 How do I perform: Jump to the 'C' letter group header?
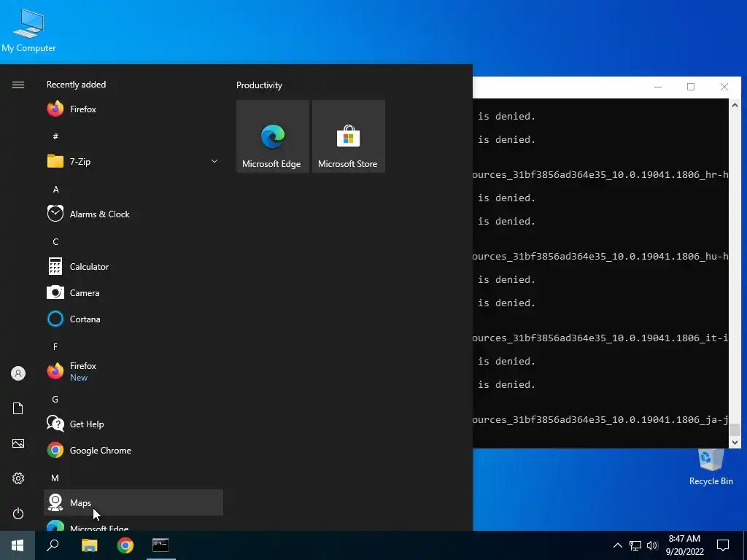[55, 242]
